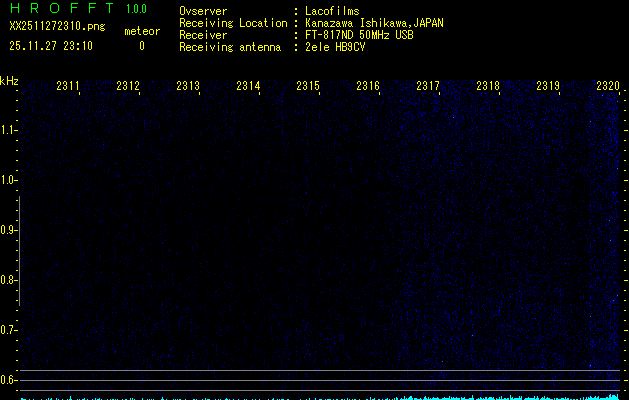Select the 0.6 kHz axis label

tap(9, 380)
